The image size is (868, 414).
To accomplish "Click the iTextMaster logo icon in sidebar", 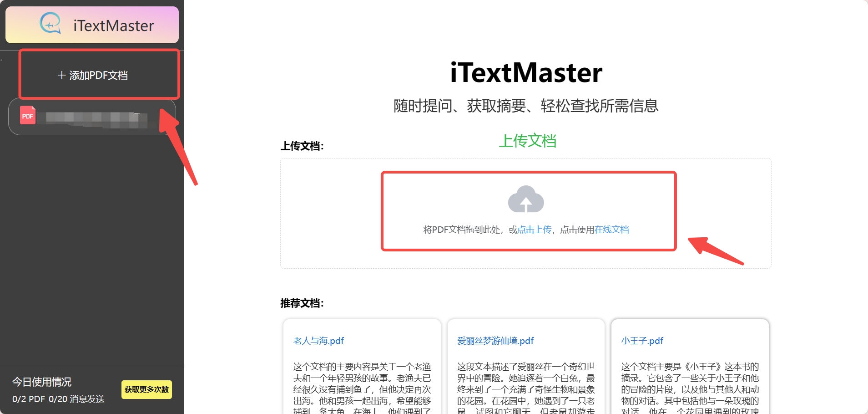I will point(50,23).
